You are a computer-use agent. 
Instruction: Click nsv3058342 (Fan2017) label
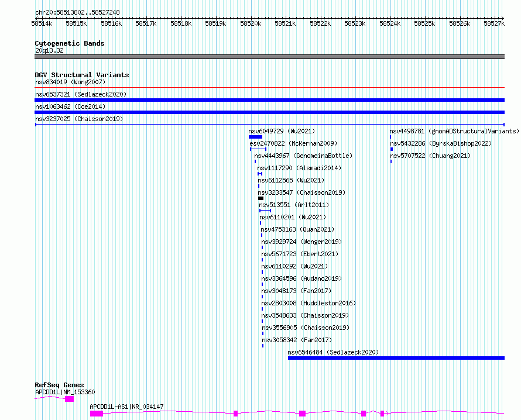[297, 340]
